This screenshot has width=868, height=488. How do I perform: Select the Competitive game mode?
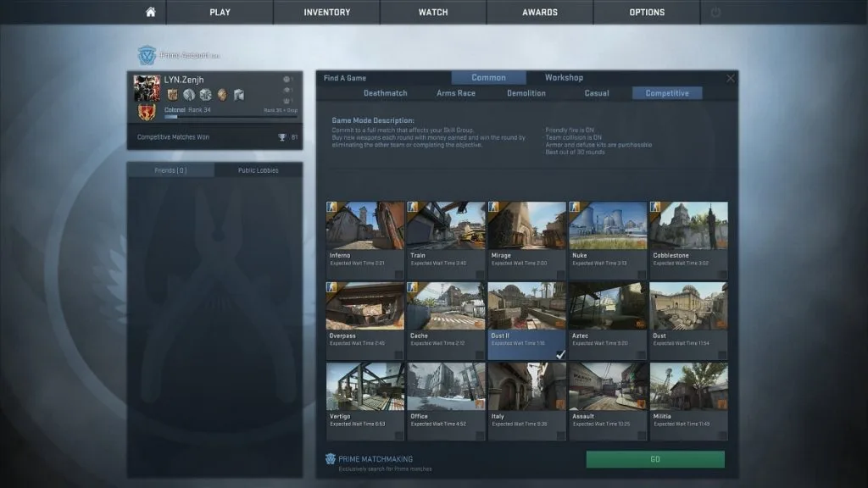coord(667,93)
